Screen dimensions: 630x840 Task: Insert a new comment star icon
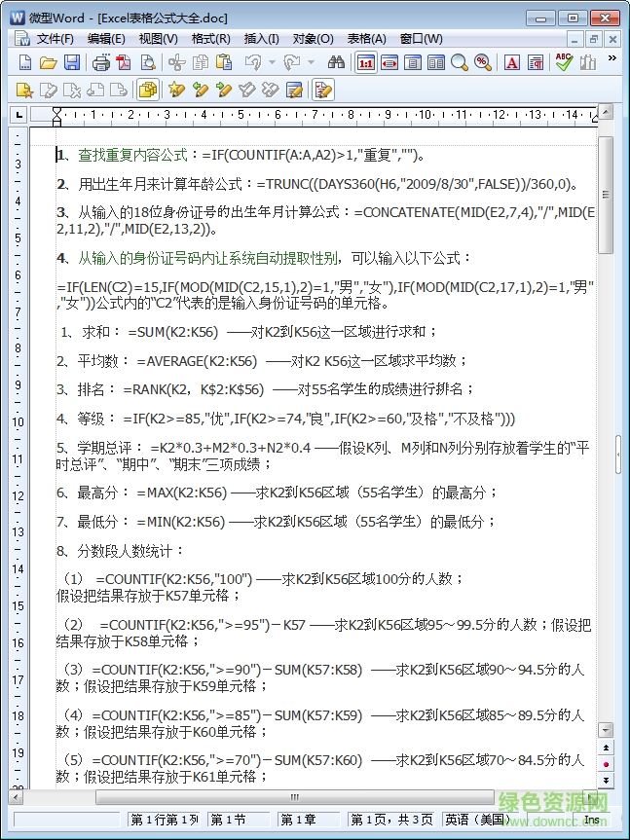click(x=24, y=90)
